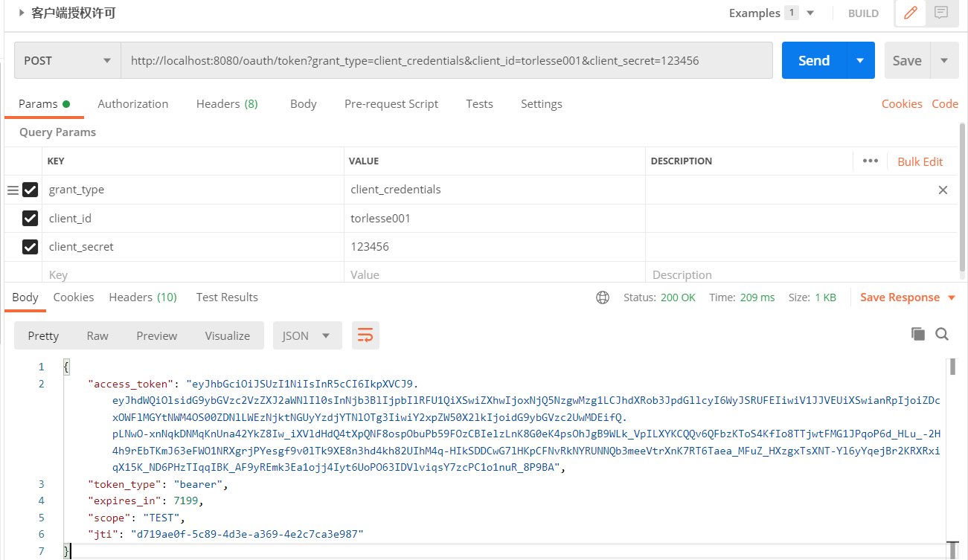This screenshot has width=968, height=560.
Task: Grab the drag handle of grant_type row
Action: click(x=13, y=190)
